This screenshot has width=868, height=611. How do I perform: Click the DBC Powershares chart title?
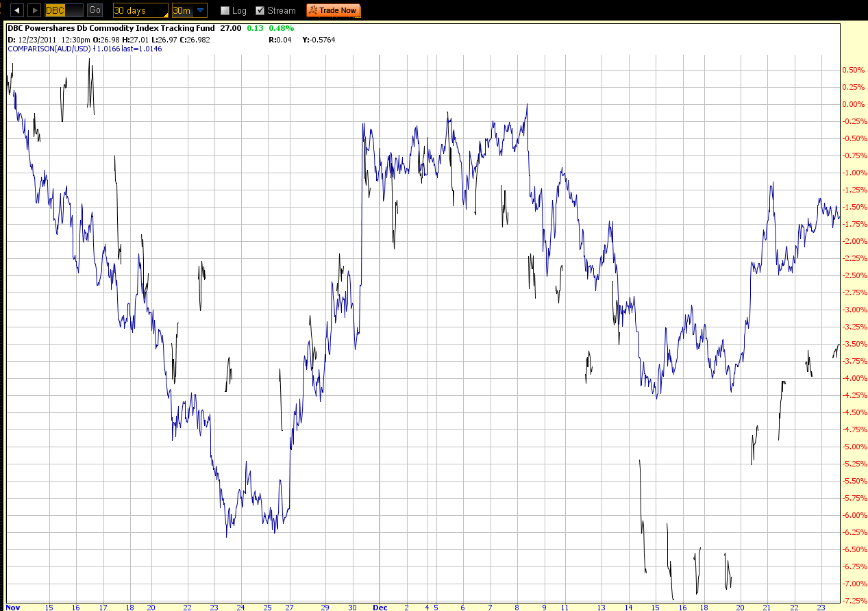coord(110,29)
